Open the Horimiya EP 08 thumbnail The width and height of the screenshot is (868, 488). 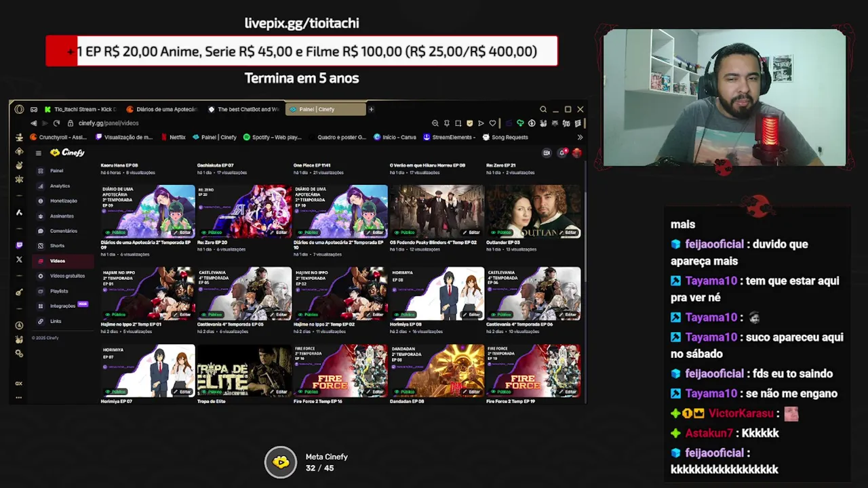437,293
